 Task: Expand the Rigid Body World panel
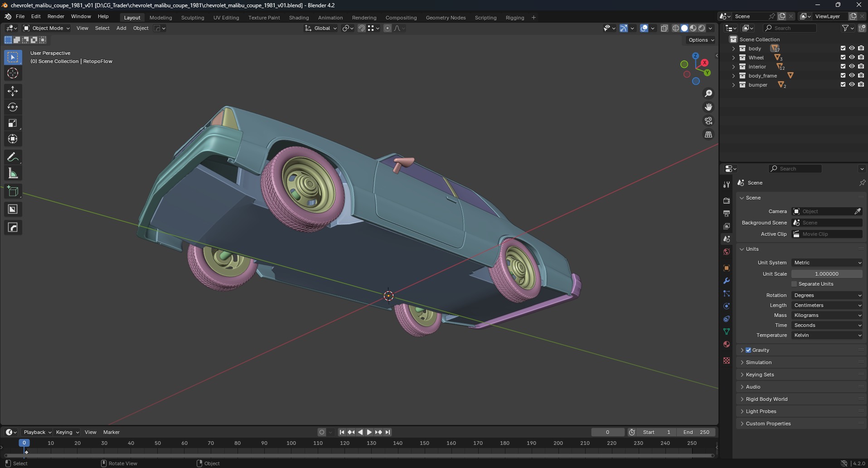point(766,399)
